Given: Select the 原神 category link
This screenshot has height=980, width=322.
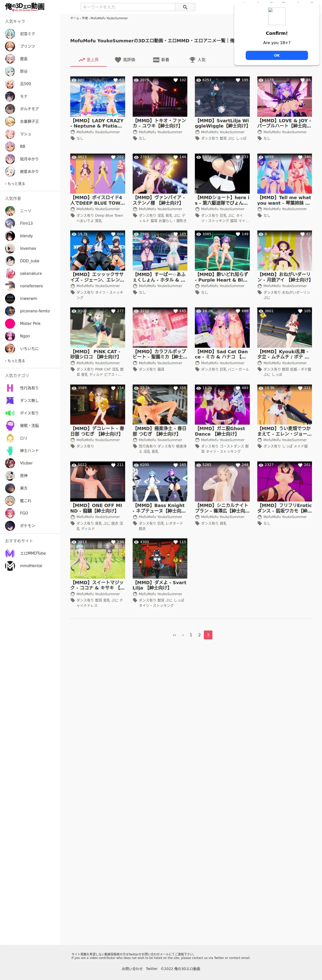Looking at the screenshot, I should 24,476.
